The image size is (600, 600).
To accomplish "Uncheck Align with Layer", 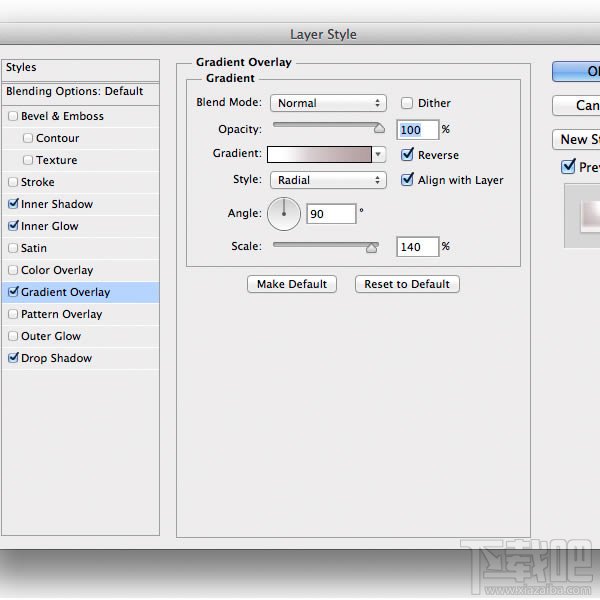I will 407,179.
